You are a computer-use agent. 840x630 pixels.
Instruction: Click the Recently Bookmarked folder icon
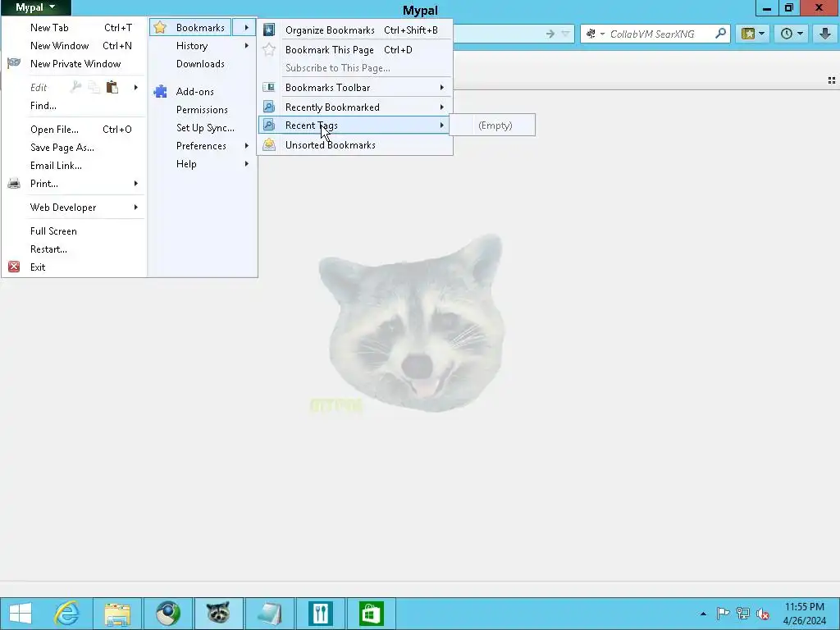click(x=269, y=107)
